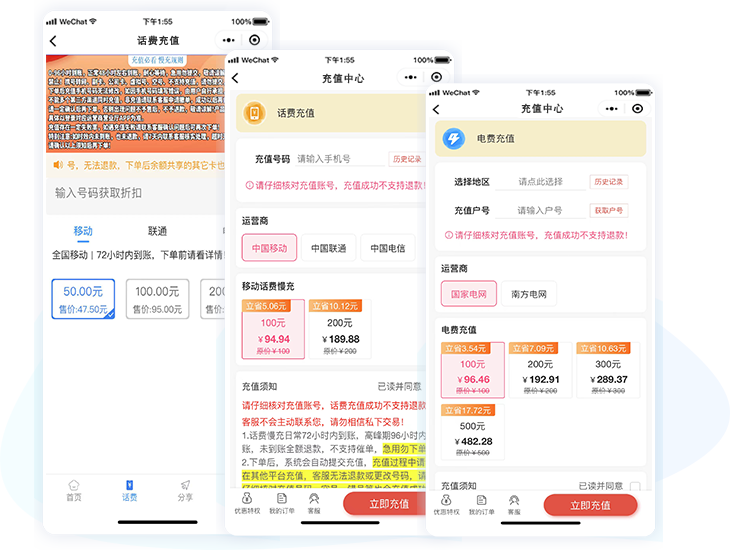
Task: Check the 已读并同意 box on 电费 screen
Action: 635,486
